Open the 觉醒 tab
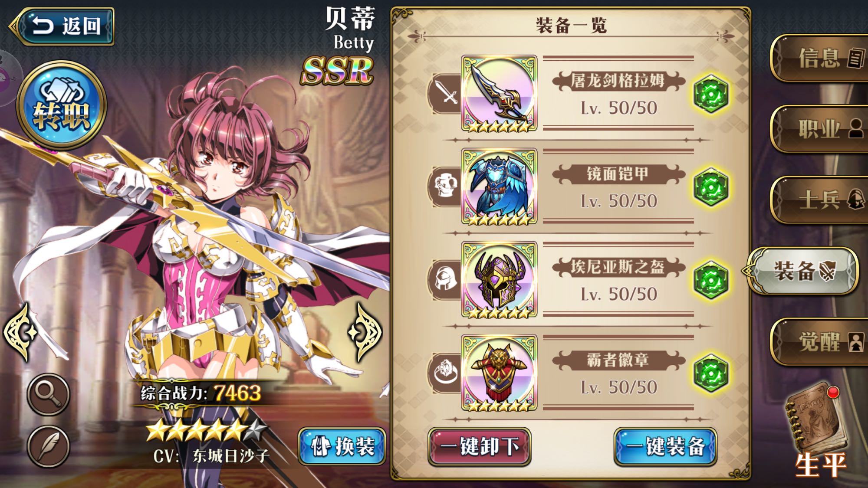868x488 pixels. click(819, 342)
